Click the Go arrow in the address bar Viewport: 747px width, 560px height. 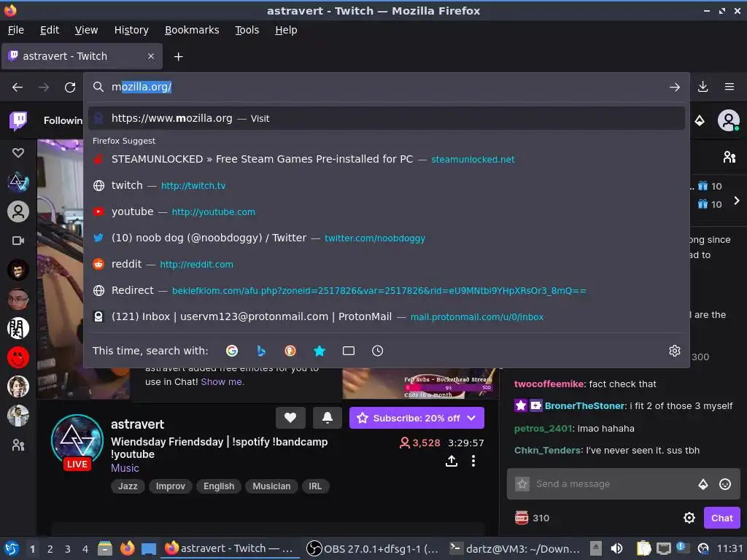[x=675, y=87]
